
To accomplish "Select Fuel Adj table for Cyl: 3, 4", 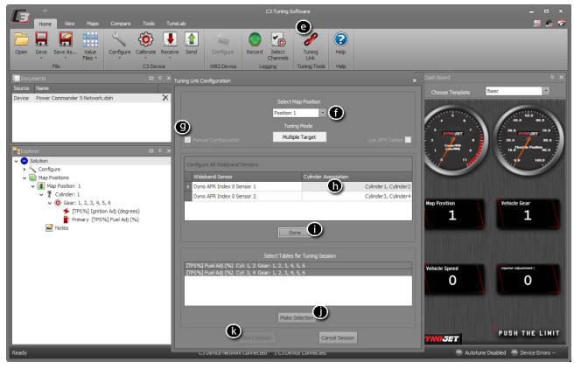I will [x=298, y=272].
